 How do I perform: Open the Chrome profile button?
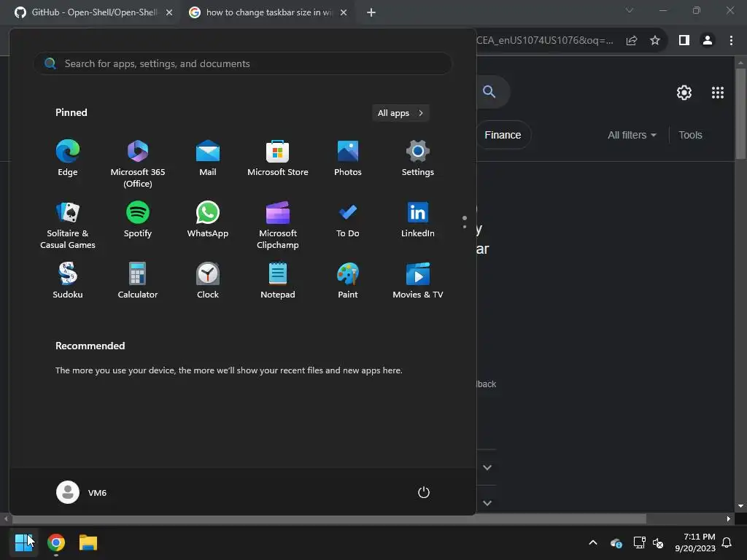point(708,41)
